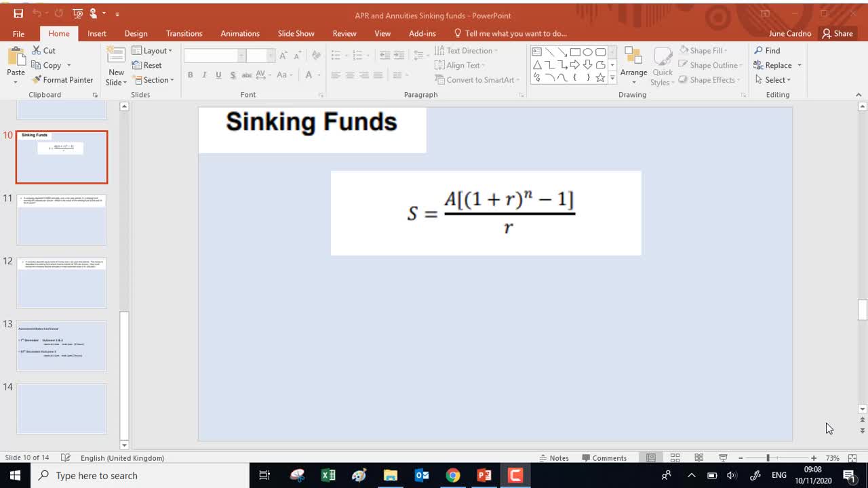
Task: Click the New Slide icon
Action: pyautogui.click(x=116, y=57)
